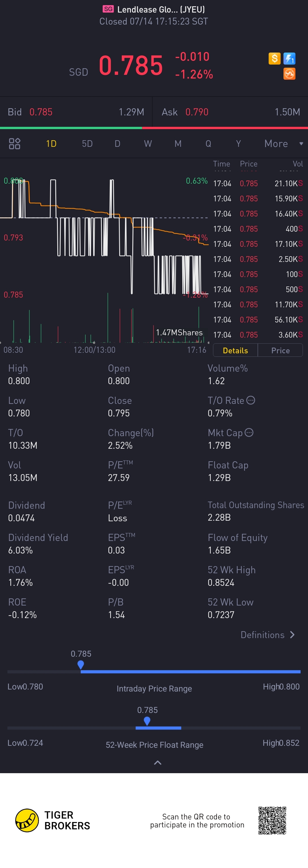Select the 1D chart period
The width and height of the screenshot is (308, 868).
[x=51, y=144]
